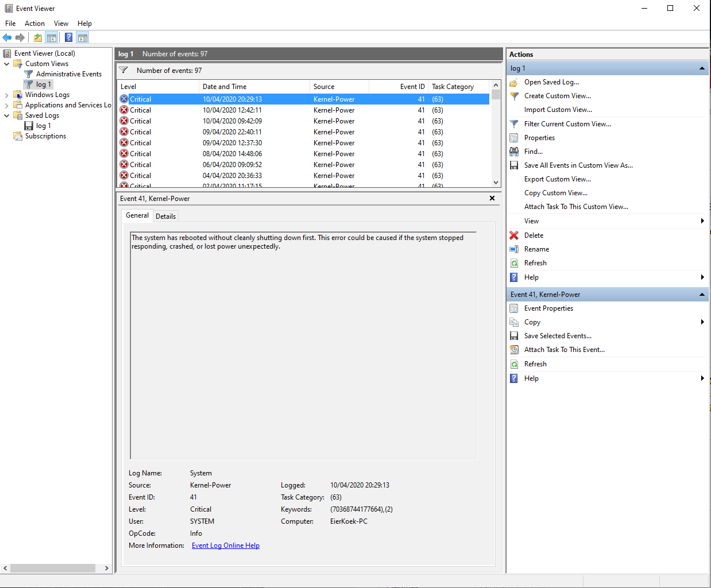Click the blue Help toolbar icon
The image size is (711, 588).
(69, 38)
